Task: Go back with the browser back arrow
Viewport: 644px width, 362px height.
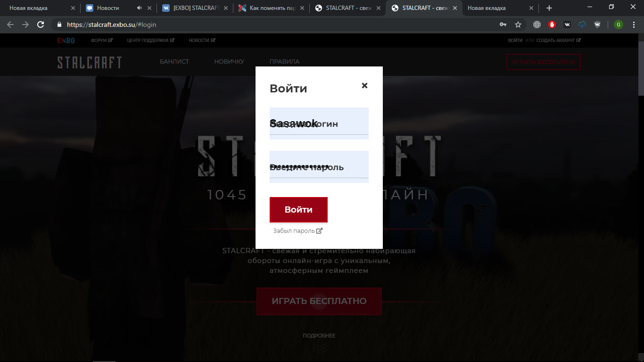Action: [10, 25]
